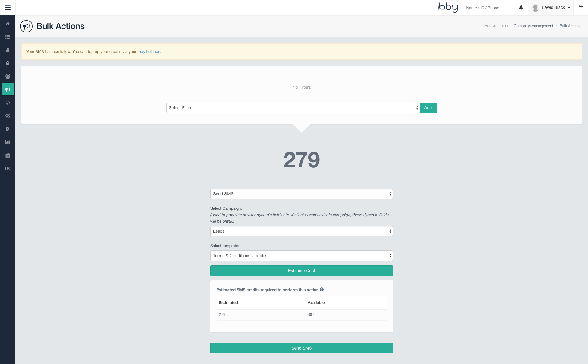Click the home icon in sidebar
This screenshot has width=588, height=364.
click(8, 24)
